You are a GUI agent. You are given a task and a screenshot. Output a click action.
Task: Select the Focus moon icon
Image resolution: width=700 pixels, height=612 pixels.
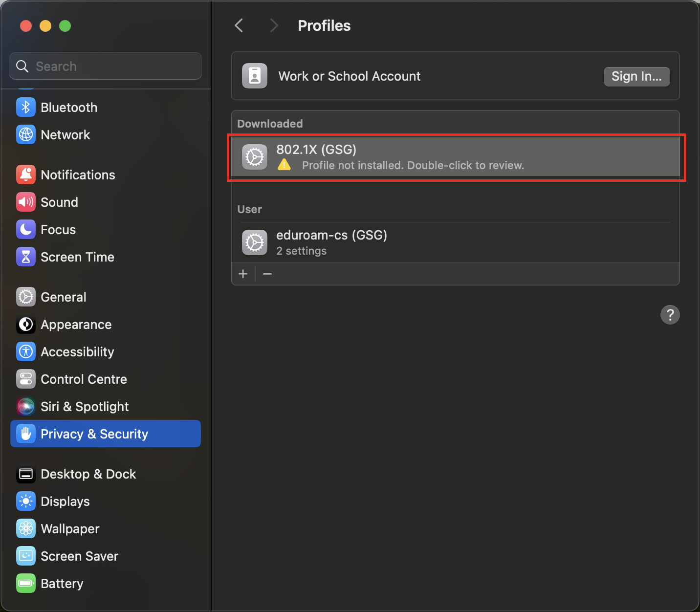coord(26,230)
